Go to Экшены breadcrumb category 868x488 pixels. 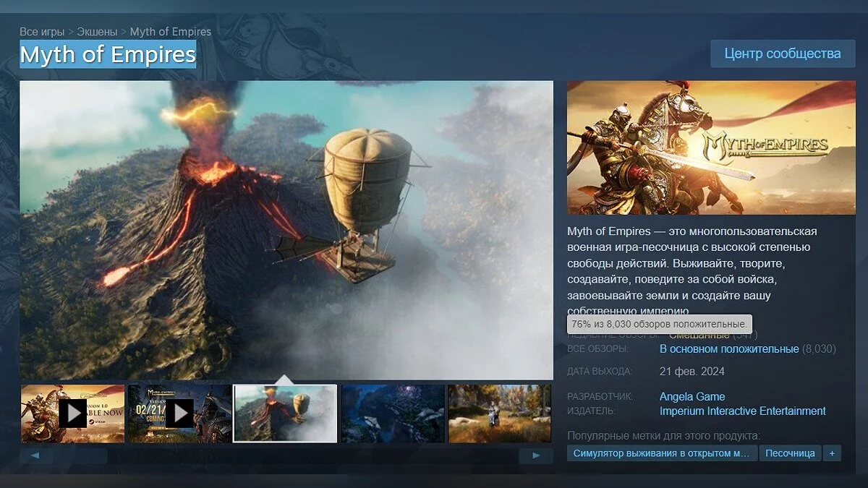[97, 32]
